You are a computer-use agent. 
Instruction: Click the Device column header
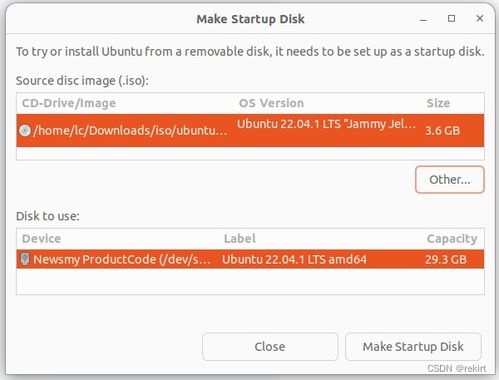[x=41, y=239]
